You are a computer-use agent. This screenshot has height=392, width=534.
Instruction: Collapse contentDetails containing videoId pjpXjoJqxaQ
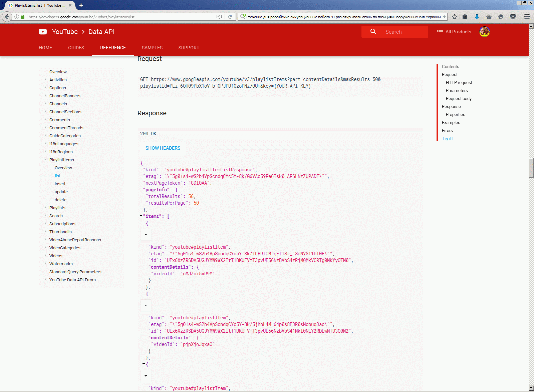pyautogui.click(x=146, y=337)
